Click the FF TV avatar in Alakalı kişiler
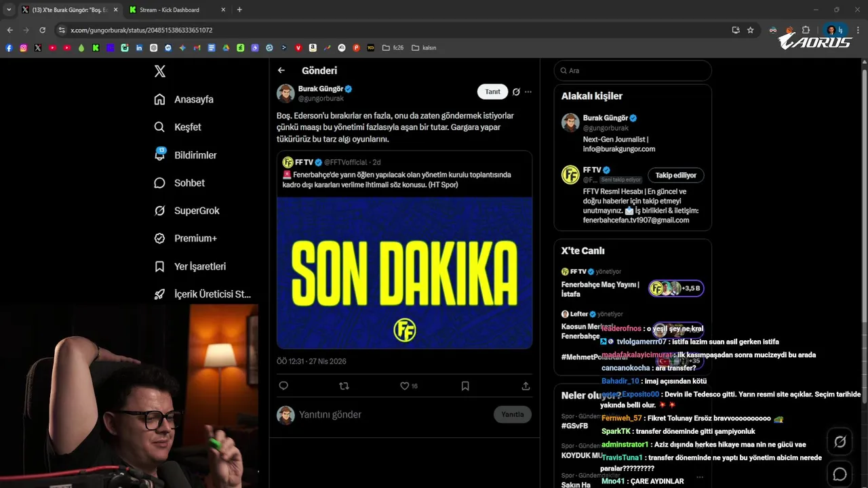The width and height of the screenshot is (868, 488). [570, 174]
